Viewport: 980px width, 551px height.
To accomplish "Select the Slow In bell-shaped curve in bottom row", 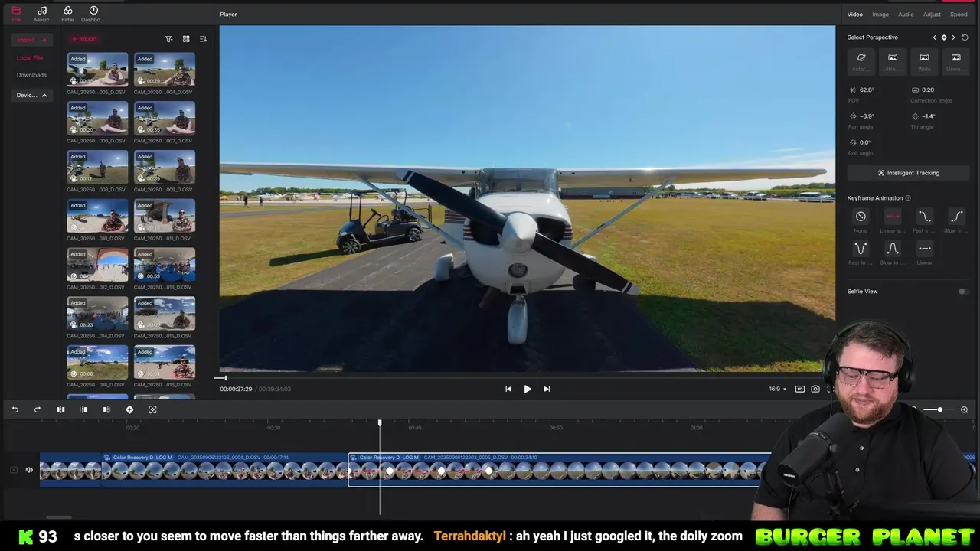I will pyautogui.click(x=893, y=249).
